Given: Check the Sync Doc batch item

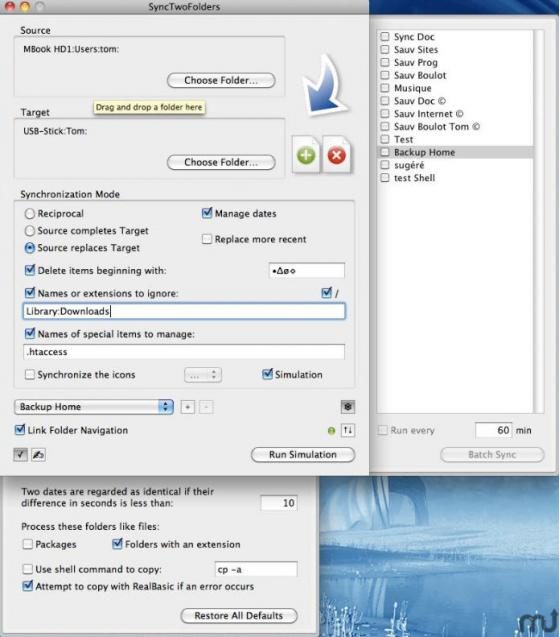Looking at the screenshot, I should [x=384, y=37].
